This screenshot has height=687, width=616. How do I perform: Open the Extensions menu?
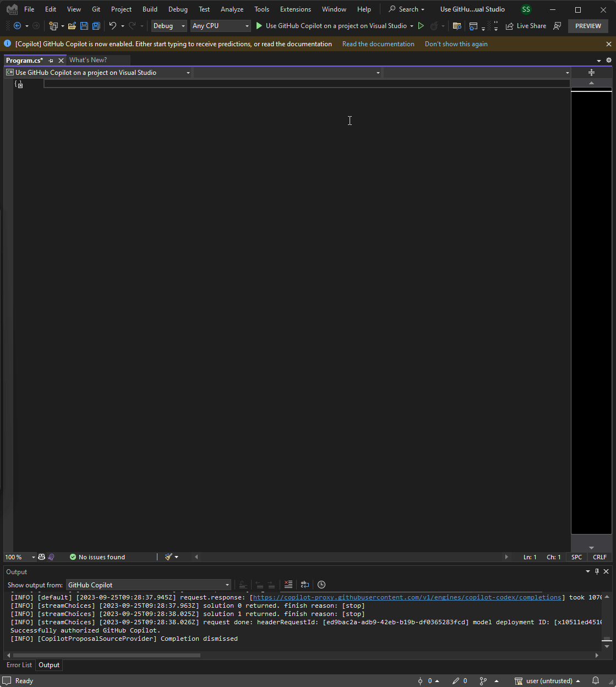(x=295, y=9)
